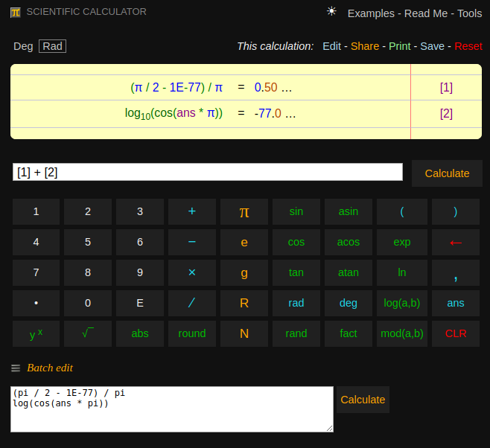This screenshot has width=490, height=448.
Task: Click the result 0.50 … in row one
Action: coord(273,87)
